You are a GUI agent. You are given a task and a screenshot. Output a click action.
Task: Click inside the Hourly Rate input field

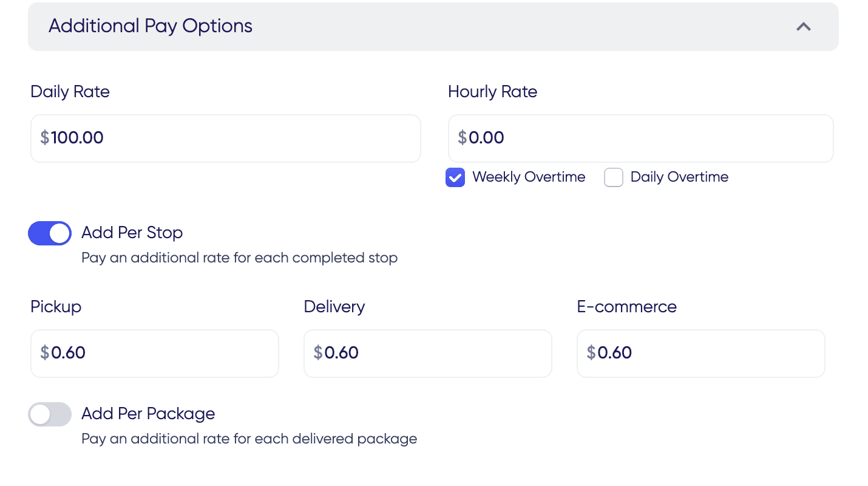[640, 138]
